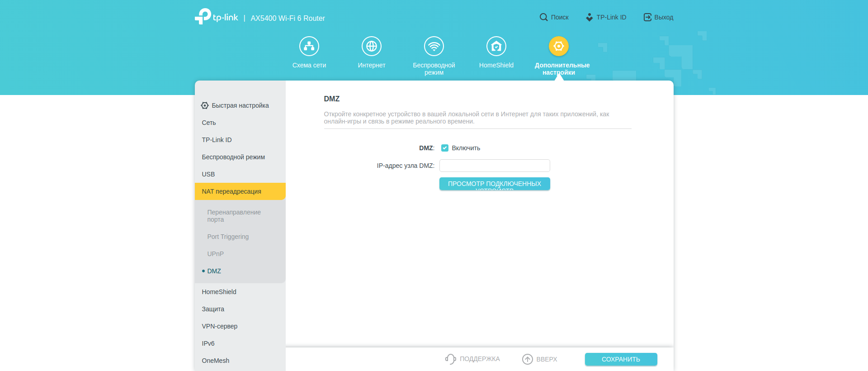868x371 pixels.
Task: Select Port Triggering in the submenu
Action: [228, 237]
